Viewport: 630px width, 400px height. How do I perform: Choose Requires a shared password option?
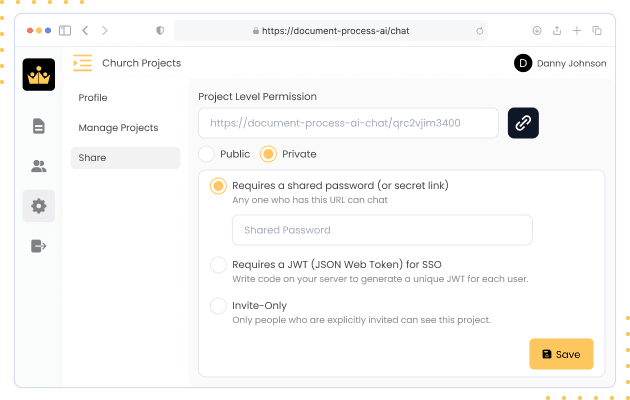pyautogui.click(x=218, y=186)
